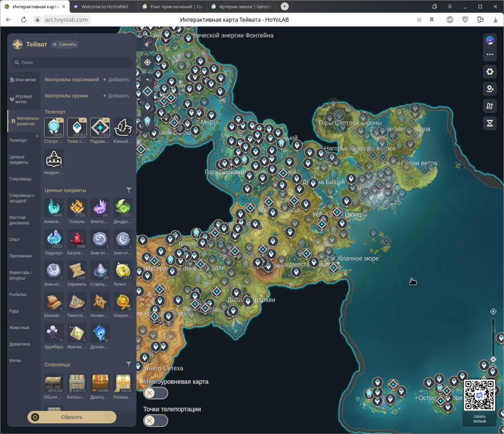Select the Скрижаль item filter
This screenshot has height=434, width=504.
pyautogui.click(x=77, y=271)
